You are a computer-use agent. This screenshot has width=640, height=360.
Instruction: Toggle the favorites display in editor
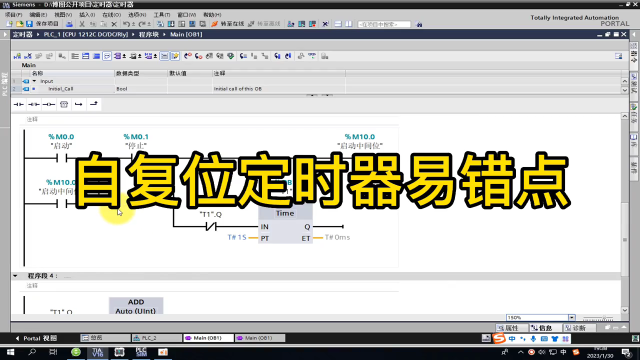[x=175, y=56]
